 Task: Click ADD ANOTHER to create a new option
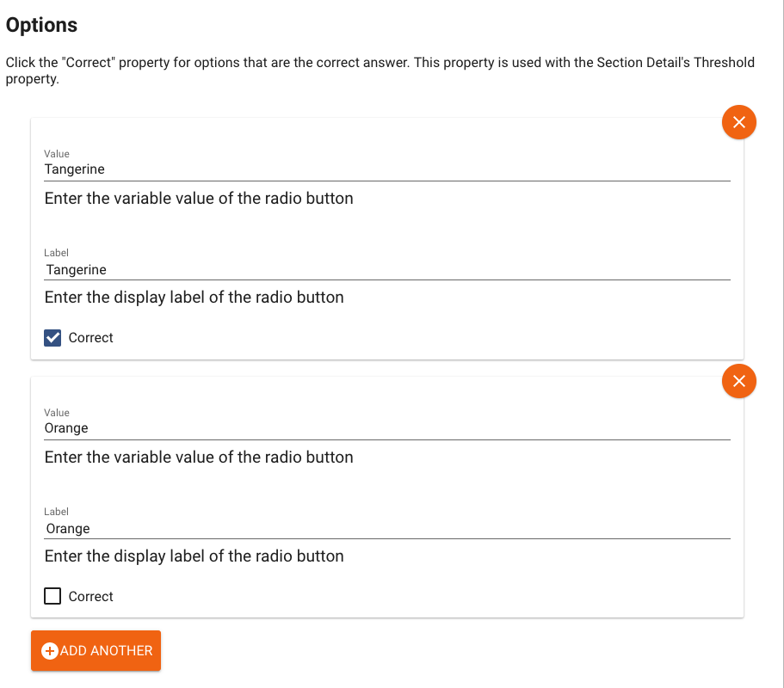[96, 651]
